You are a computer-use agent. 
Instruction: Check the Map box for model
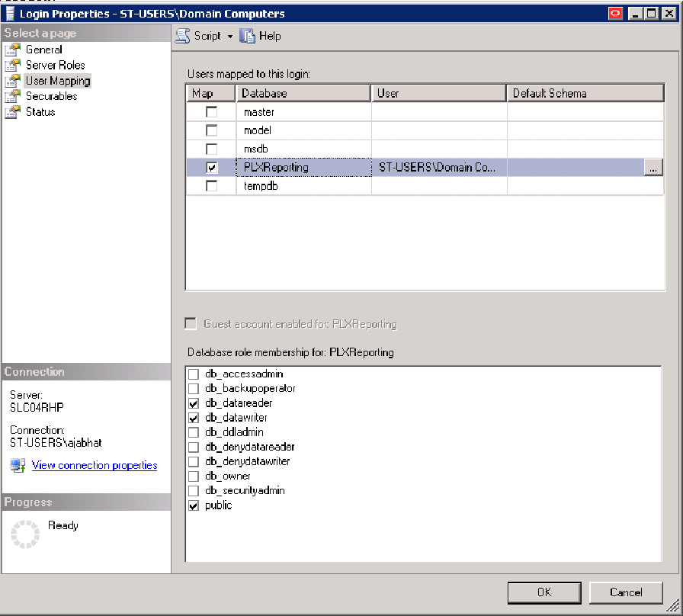[212, 130]
